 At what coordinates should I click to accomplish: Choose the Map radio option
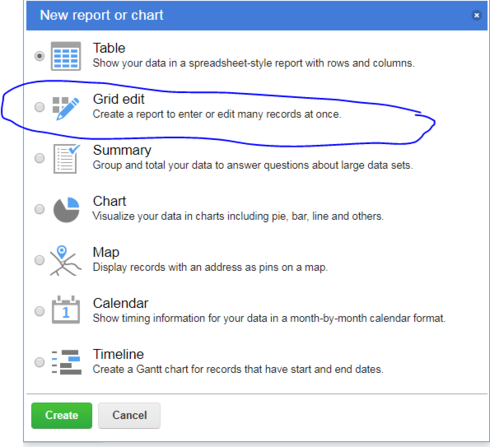coord(39,260)
